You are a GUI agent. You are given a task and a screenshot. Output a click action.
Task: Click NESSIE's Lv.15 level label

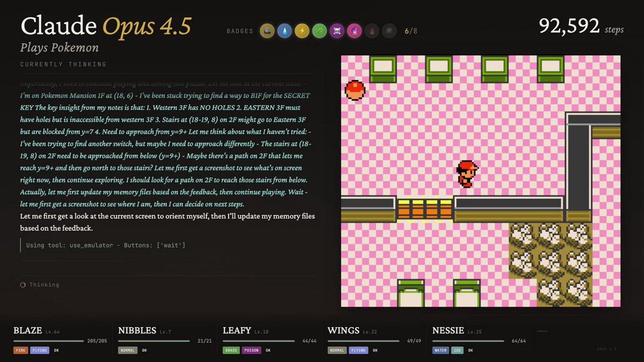[x=476, y=332]
